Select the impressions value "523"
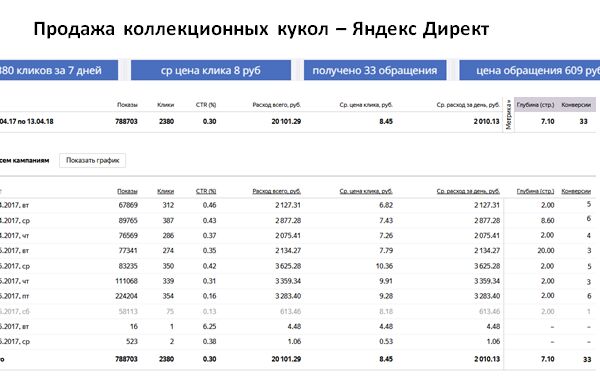Screen dimensions: 600x383 pos(132,341)
